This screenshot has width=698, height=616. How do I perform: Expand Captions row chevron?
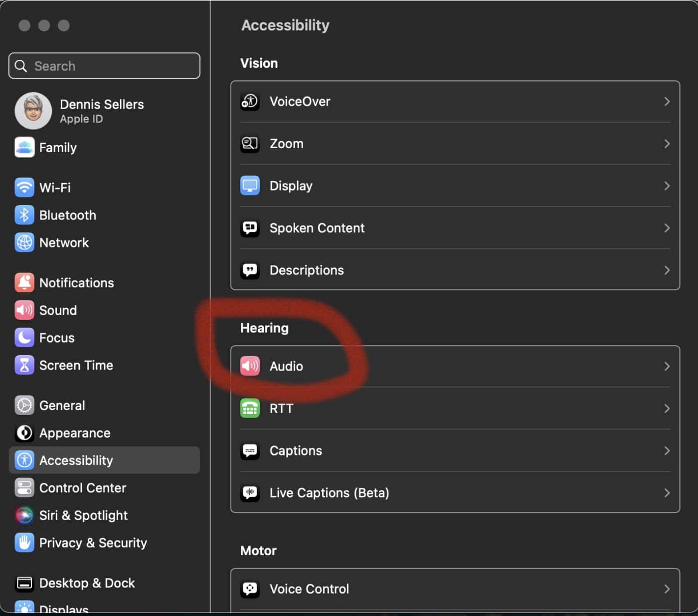pyautogui.click(x=667, y=450)
